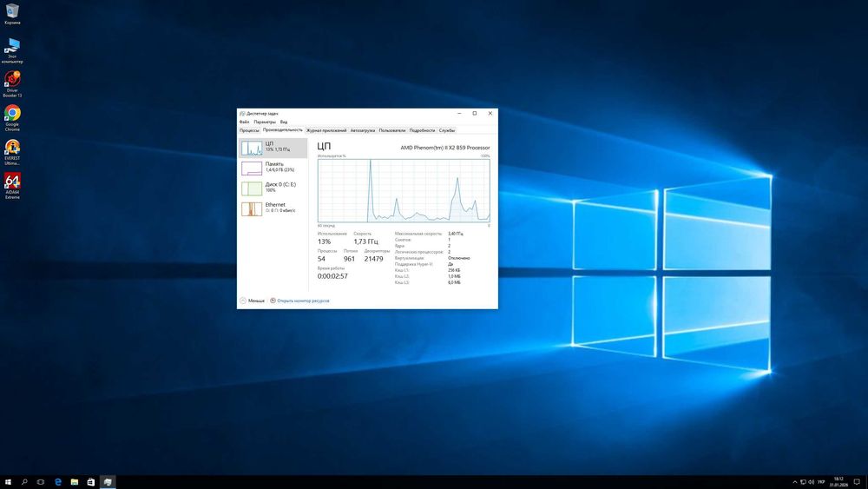Image resolution: width=868 pixels, height=489 pixels.
Task: Click the large ЦП heading
Action: pyautogui.click(x=324, y=146)
